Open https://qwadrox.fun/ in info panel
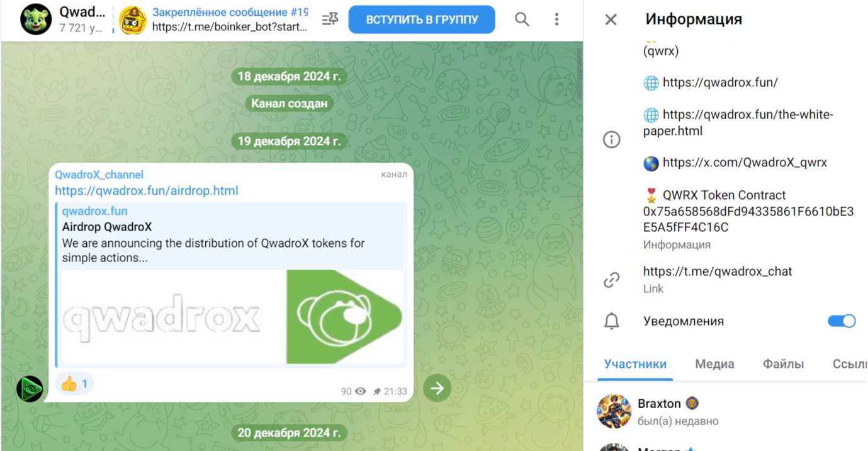868x451 pixels. click(720, 83)
